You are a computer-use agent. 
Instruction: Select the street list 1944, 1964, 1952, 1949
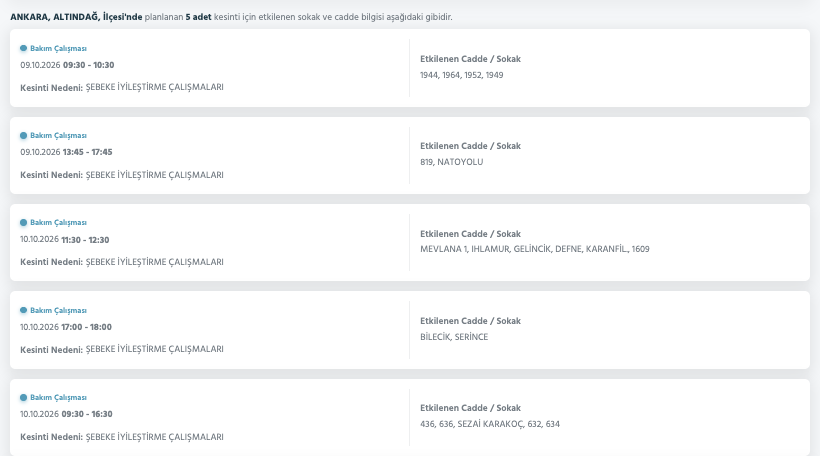point(462,75)
